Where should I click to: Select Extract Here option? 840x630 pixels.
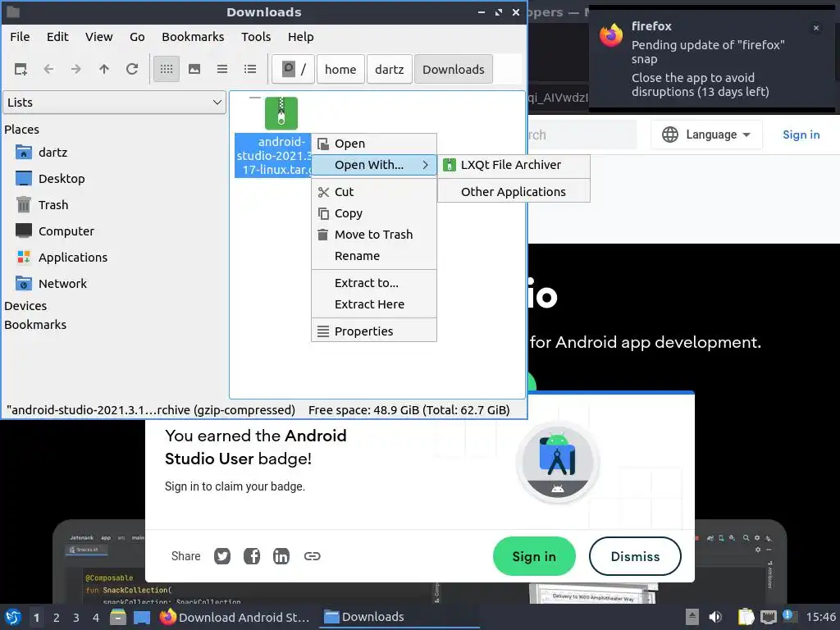[374, 304]
